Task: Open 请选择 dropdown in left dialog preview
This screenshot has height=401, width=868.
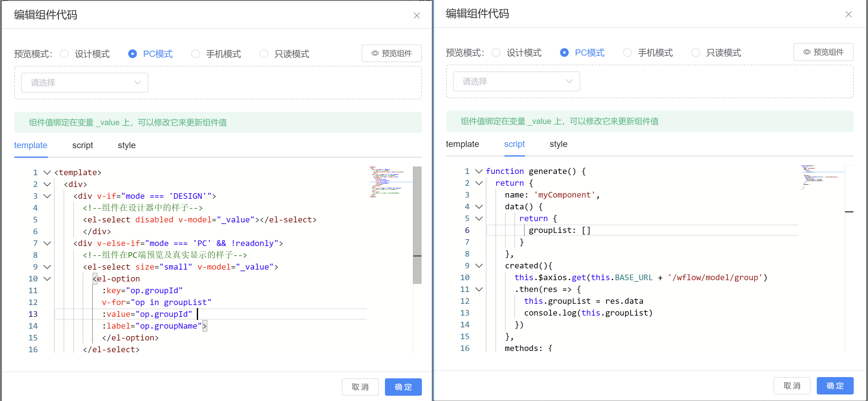Action: point(84,83)
